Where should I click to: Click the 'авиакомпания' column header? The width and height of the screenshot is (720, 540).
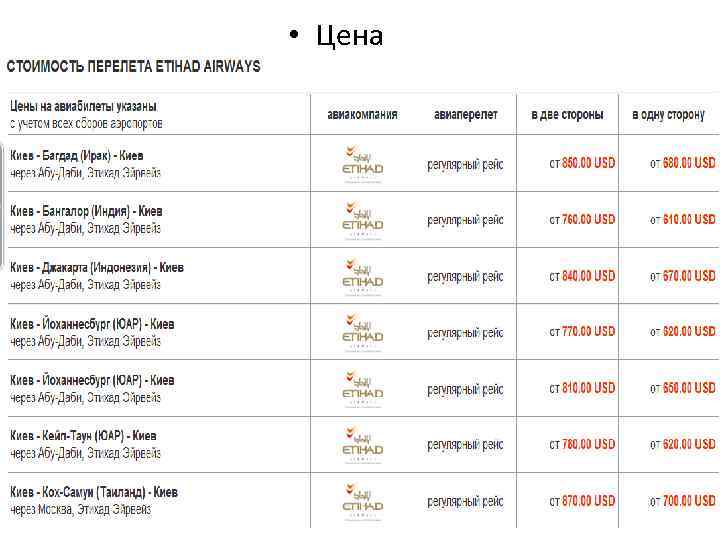pos(362,115)
